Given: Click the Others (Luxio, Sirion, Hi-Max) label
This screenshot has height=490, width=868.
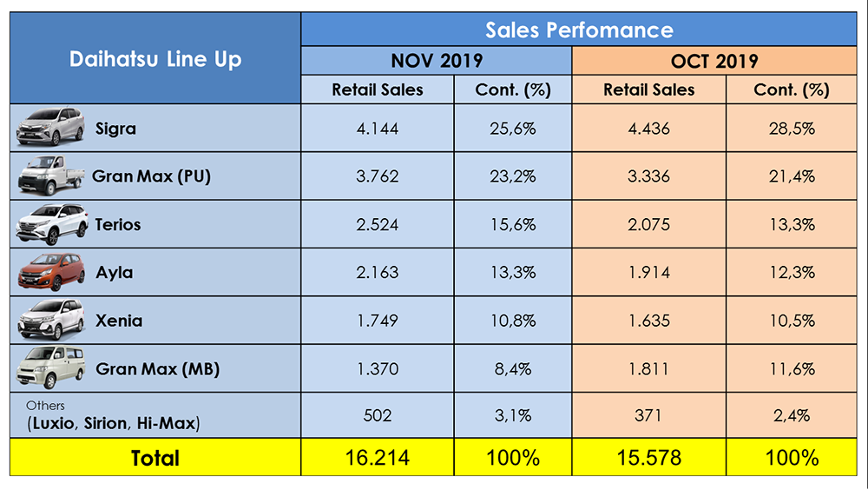Looking at the screenshot, I should tap(113, 415).
